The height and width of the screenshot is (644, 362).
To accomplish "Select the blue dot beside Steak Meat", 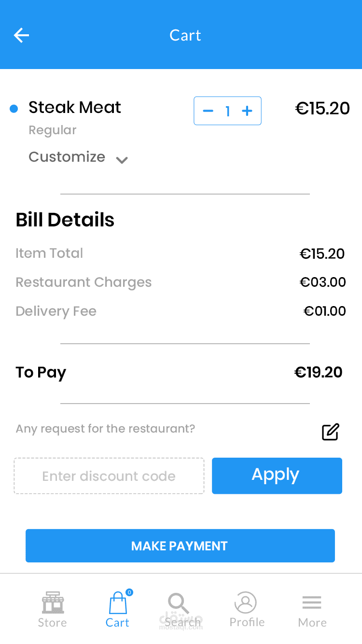I will [14, 109].
